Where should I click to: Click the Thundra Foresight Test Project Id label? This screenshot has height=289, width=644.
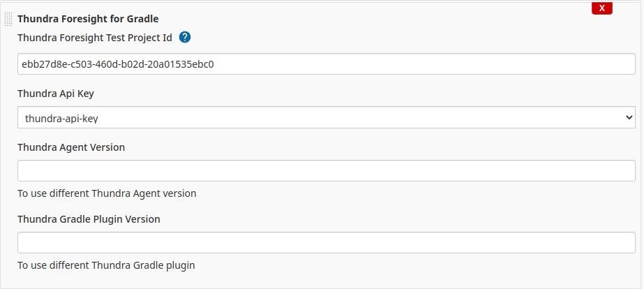95,38
